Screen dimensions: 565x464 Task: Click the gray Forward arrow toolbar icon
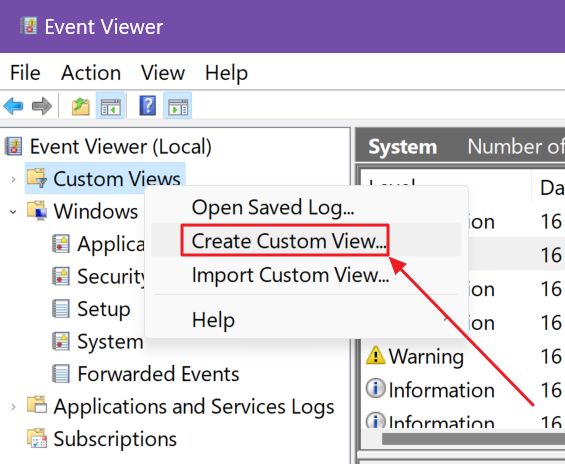pyautogui.click(x=42, y=106)
